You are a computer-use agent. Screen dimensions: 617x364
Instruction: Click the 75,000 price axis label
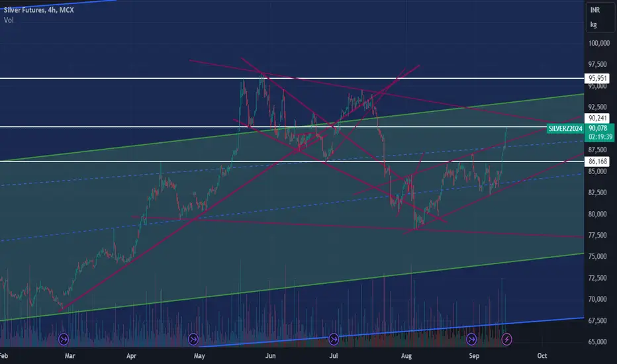pos(598,256)
